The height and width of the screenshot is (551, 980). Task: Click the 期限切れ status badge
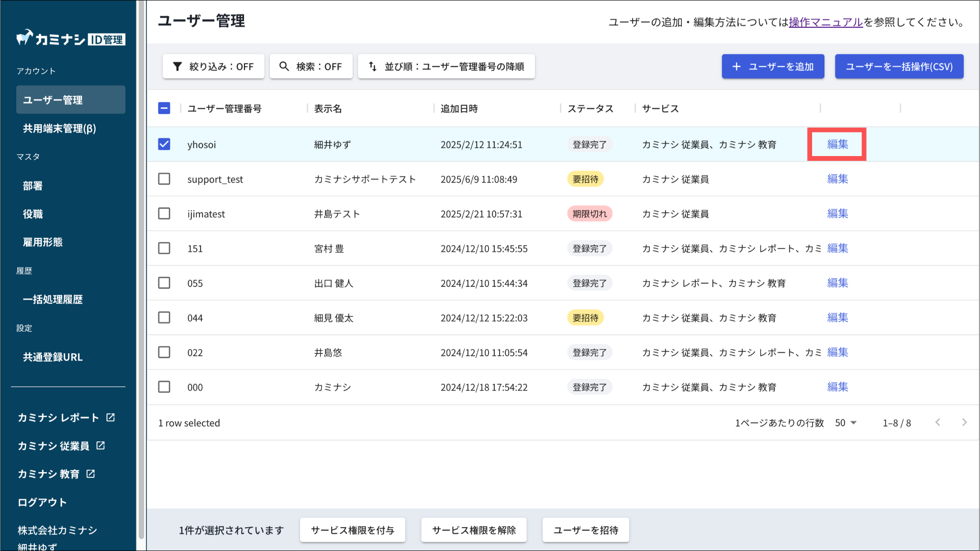coord(590,214)
